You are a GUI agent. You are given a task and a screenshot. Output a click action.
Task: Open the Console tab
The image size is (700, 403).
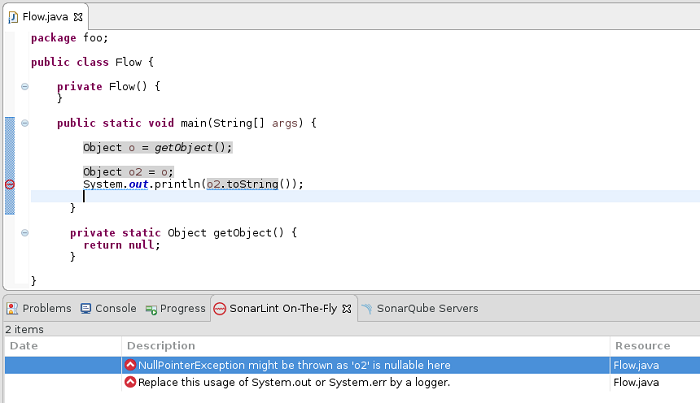point(115,309)
